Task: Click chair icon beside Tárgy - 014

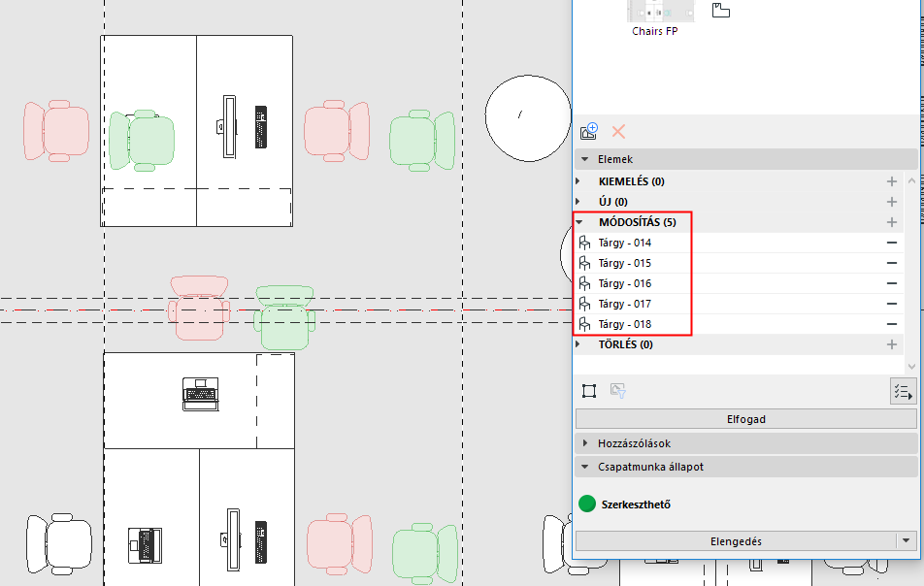Action: click(584, 243)
